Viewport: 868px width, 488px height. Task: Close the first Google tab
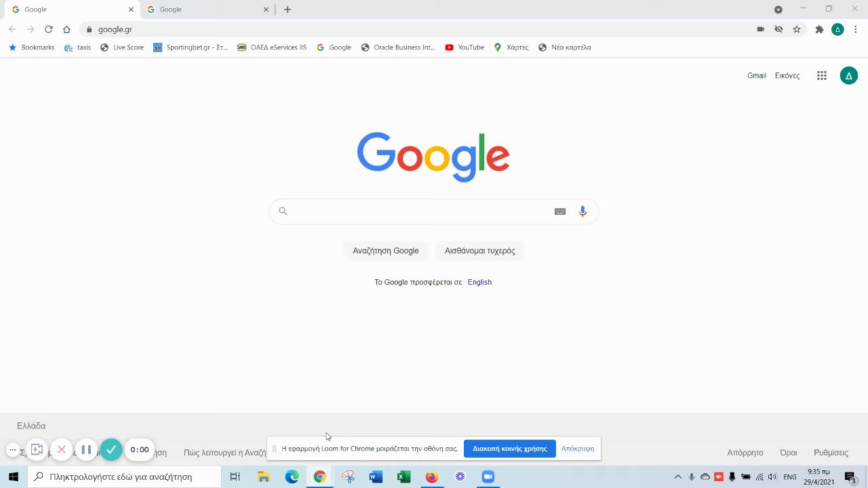131,9
